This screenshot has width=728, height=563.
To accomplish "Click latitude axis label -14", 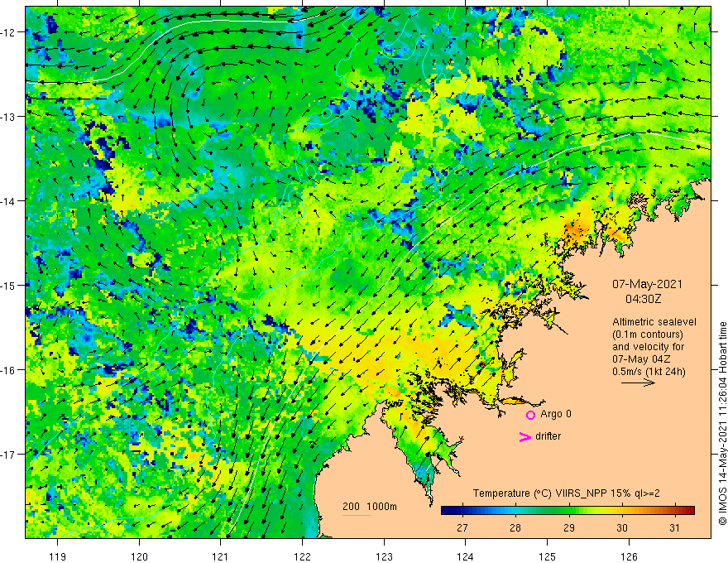I will click(9, 201).
